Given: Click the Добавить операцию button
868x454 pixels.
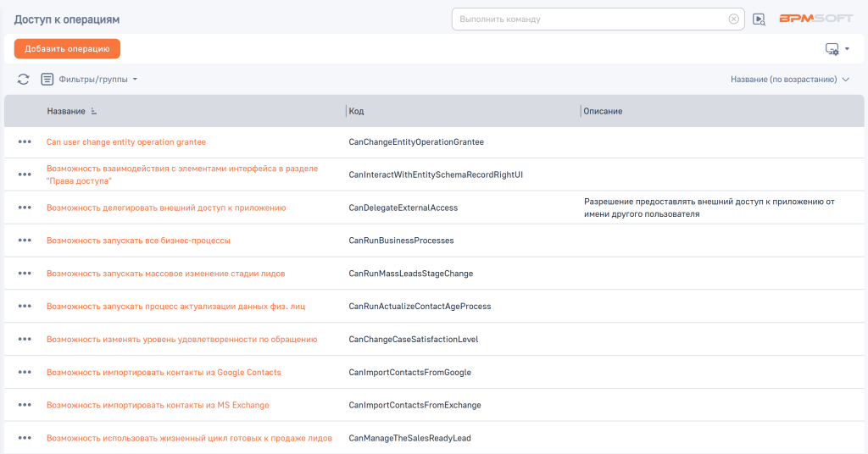Looking at the screenshot, I should (67, 48).
